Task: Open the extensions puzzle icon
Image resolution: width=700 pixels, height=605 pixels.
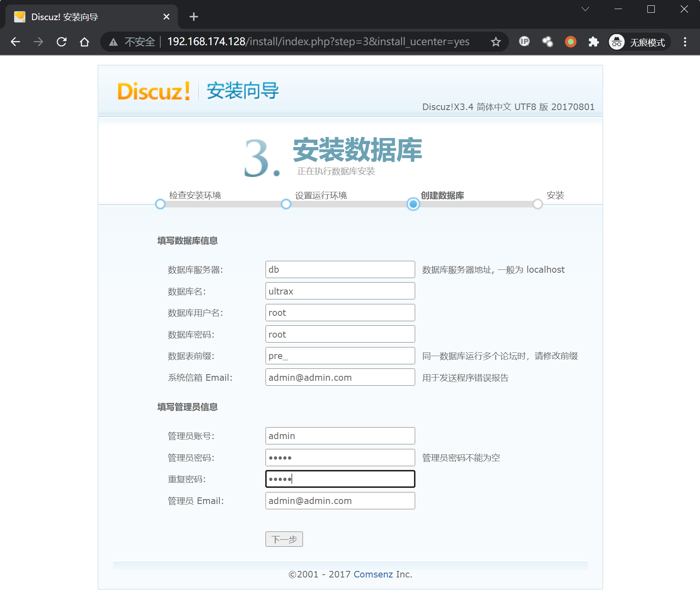Action: pos(593,42)
